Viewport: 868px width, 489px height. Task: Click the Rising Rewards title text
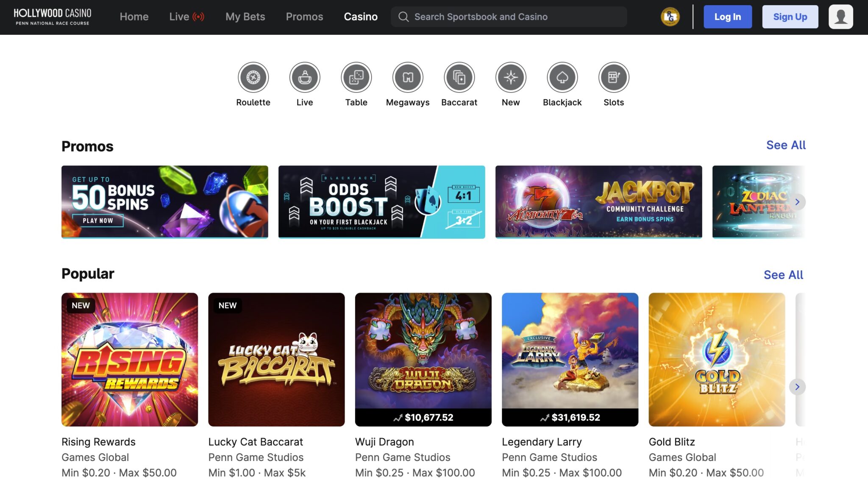tap(98, 442)
